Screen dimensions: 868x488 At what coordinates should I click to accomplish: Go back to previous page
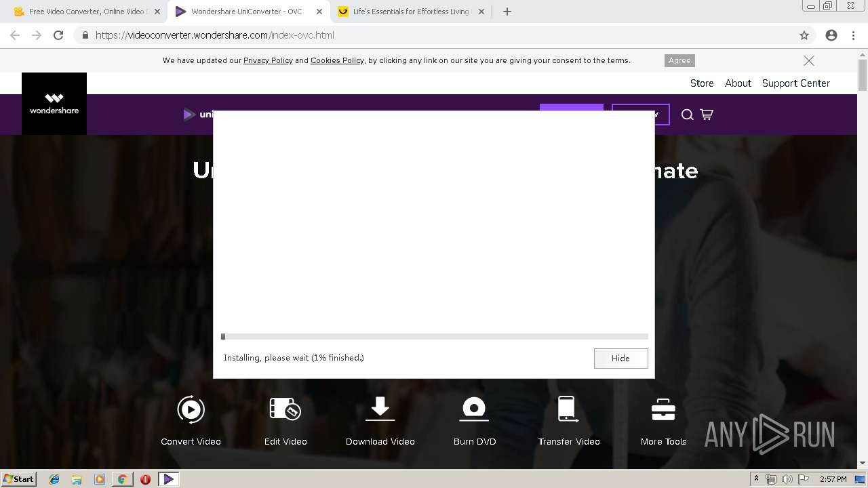tap(15, 35)
